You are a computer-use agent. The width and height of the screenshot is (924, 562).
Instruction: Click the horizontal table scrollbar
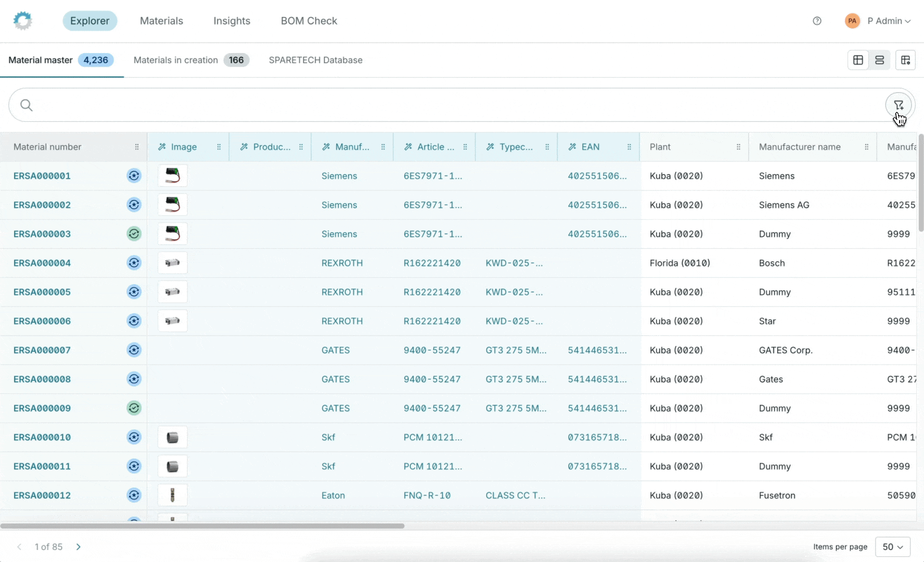[x=202, y=526]
